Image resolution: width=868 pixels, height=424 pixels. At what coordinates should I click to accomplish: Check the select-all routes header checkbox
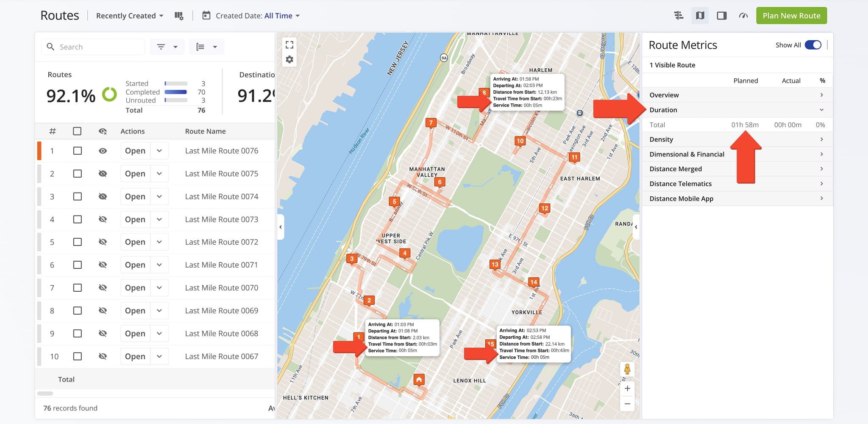pos(77,131)
